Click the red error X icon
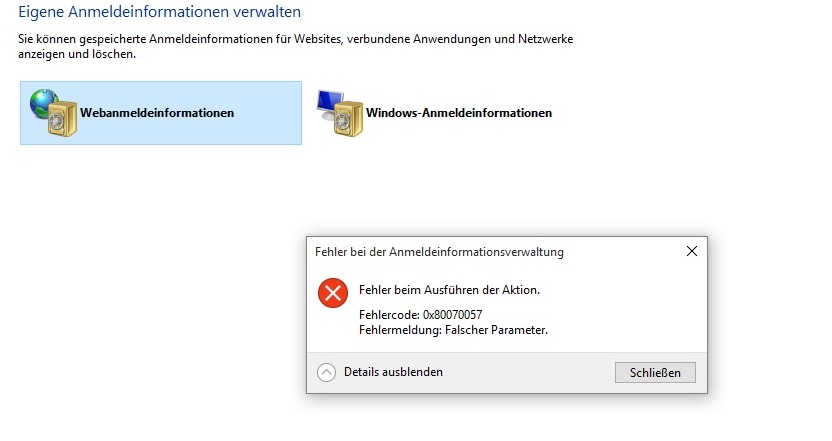Screen dimensions: 832x441 point(333,293)
